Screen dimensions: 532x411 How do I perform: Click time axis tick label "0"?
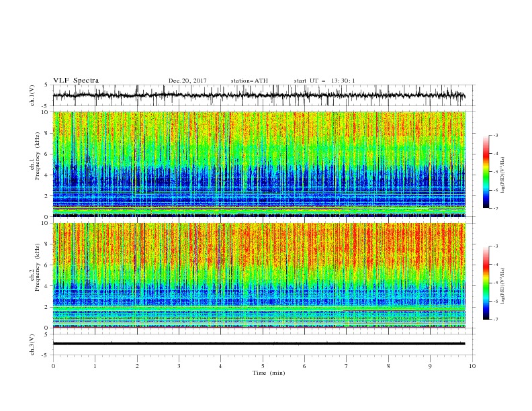(x=53, y=366)
